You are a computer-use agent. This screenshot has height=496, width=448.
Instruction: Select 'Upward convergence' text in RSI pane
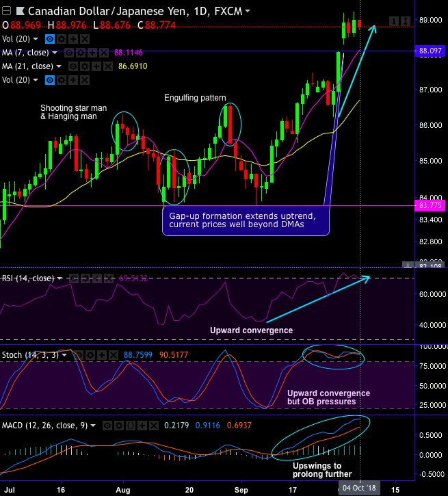(251, 330)
